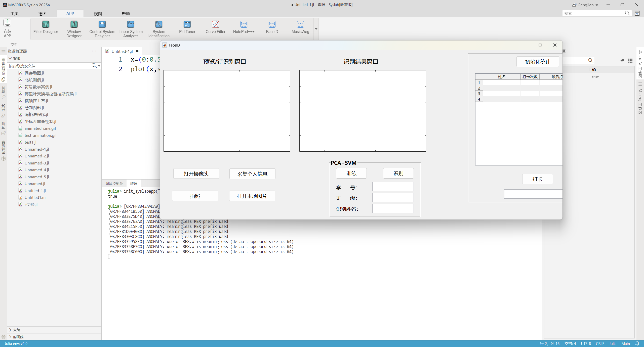Click the 打开本地图片 button
This screenshot has height=347, width=644.
(x=252, y=196)
